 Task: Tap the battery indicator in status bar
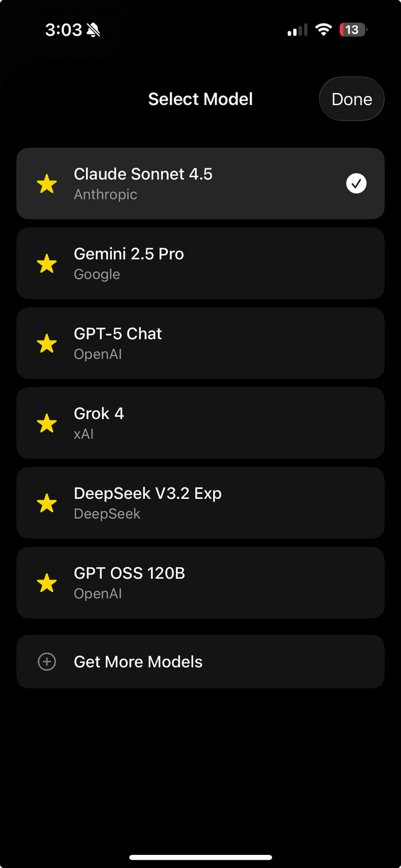[353, 29]
